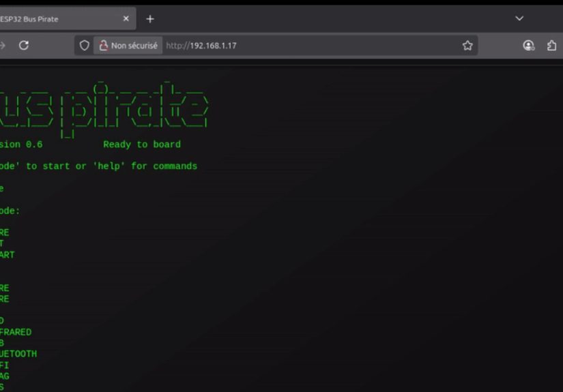This screenshot has height=392, width=563.
Task: Open a new browser tab
Action: coord(150,19)
